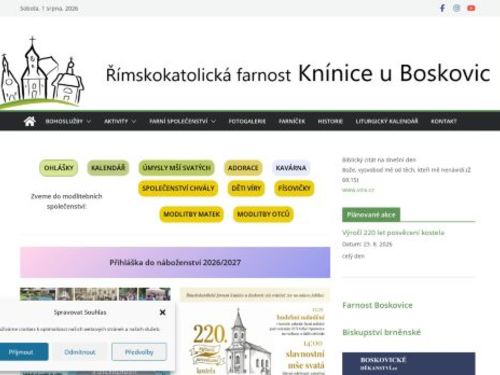Click the parish churches logo

tap(42, 73)
